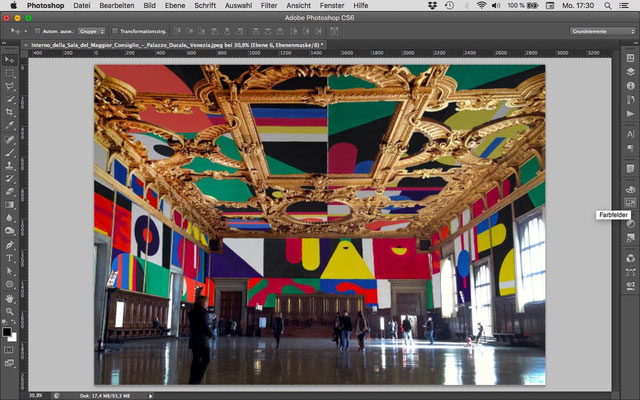Image resolution: width=640 pixels, height=400 pixels.
Task: Select the Type tool
Action: [x=9, y=258]
